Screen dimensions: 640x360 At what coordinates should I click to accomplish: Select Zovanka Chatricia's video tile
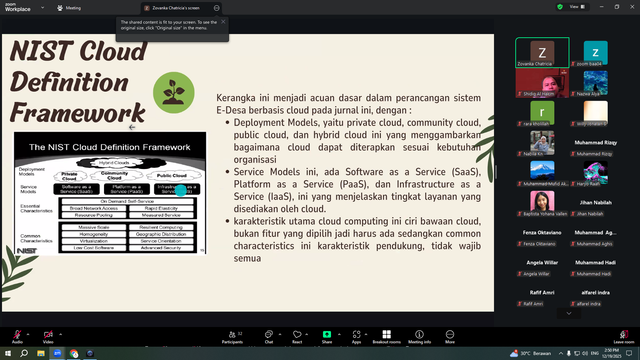[x=542, y=52]
